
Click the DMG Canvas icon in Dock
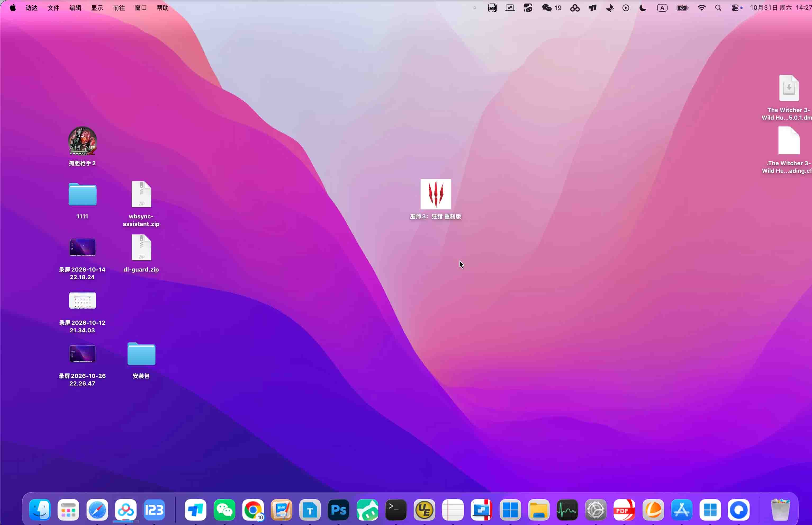[282, 510]
